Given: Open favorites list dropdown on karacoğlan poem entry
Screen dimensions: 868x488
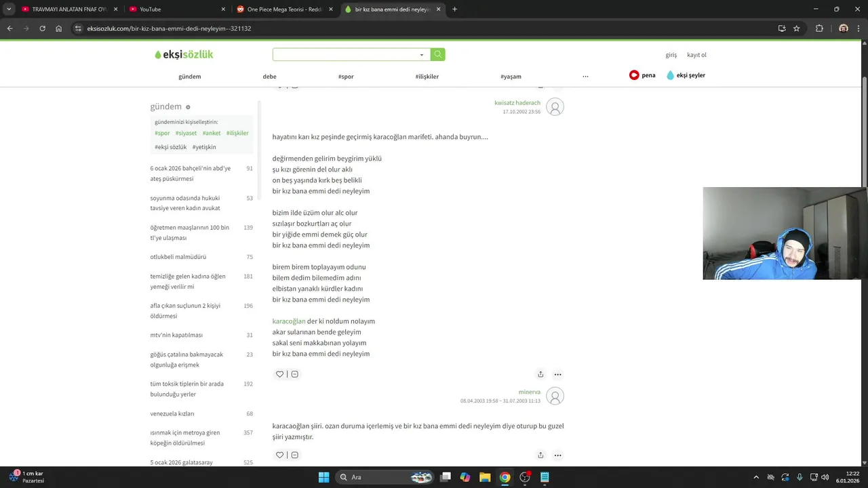Looking at the screenshot, I should 294,374.
